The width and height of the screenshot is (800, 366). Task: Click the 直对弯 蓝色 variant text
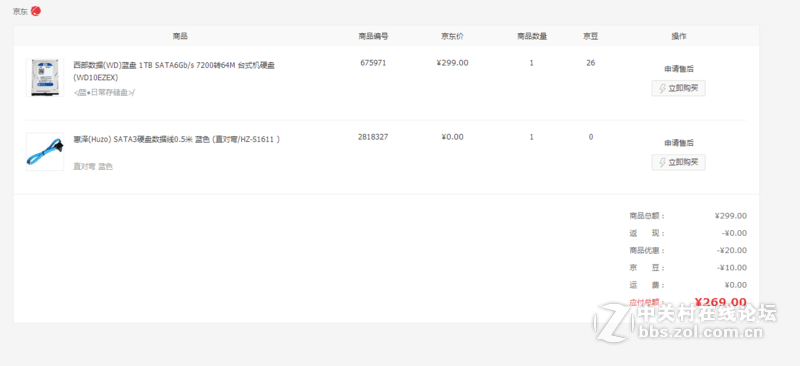(x=93, y=166)
